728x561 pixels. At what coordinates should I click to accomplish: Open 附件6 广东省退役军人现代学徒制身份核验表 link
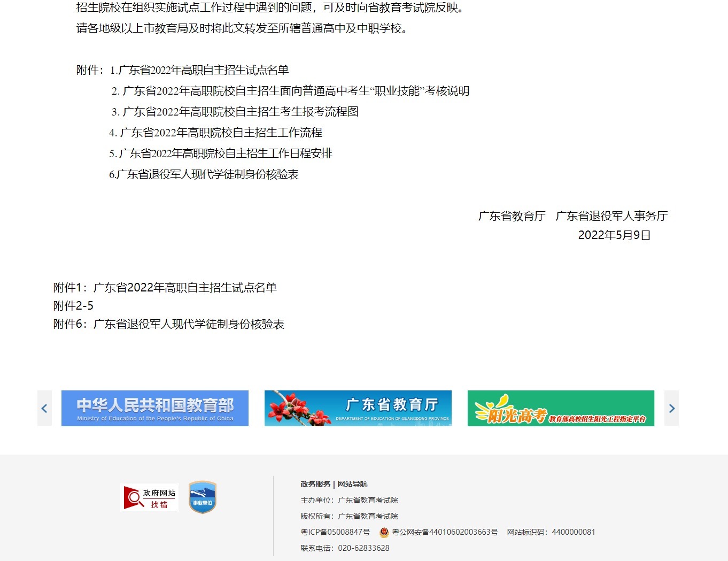(169, 324)
